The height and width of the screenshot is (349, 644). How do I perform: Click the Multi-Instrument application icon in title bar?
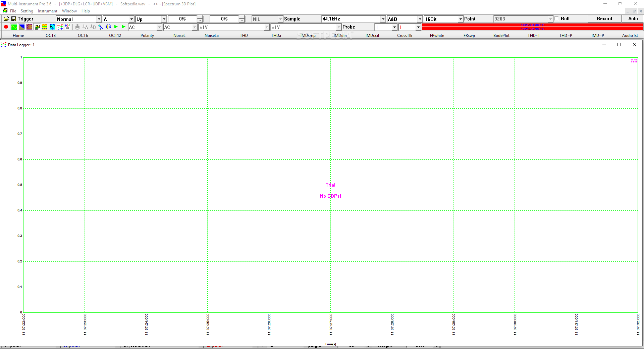coord(3,4)
